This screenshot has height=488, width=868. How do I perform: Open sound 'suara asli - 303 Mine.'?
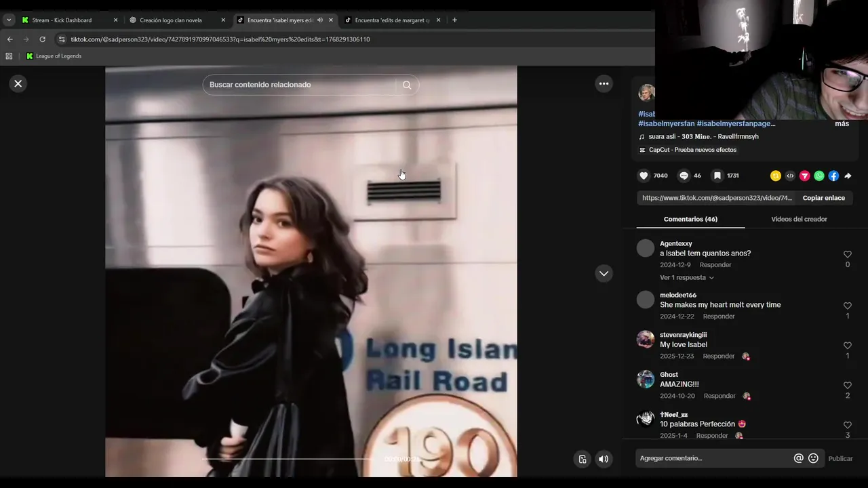(x=703, y=136)
